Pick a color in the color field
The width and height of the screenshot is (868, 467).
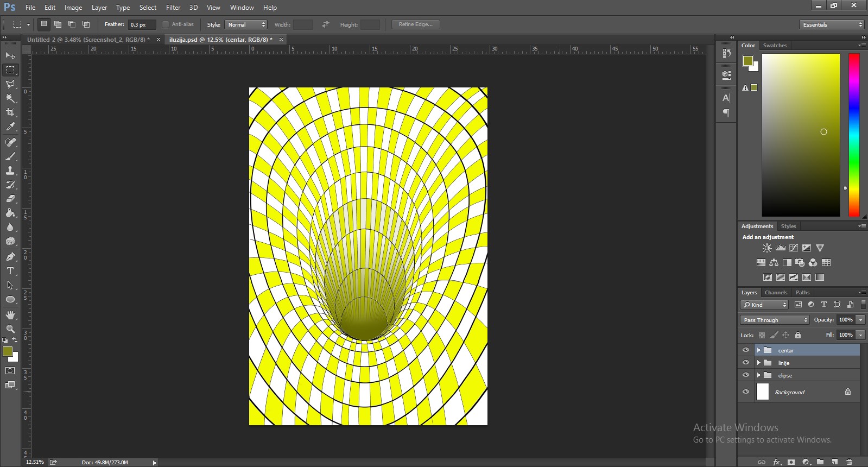[x=801, y=135]
